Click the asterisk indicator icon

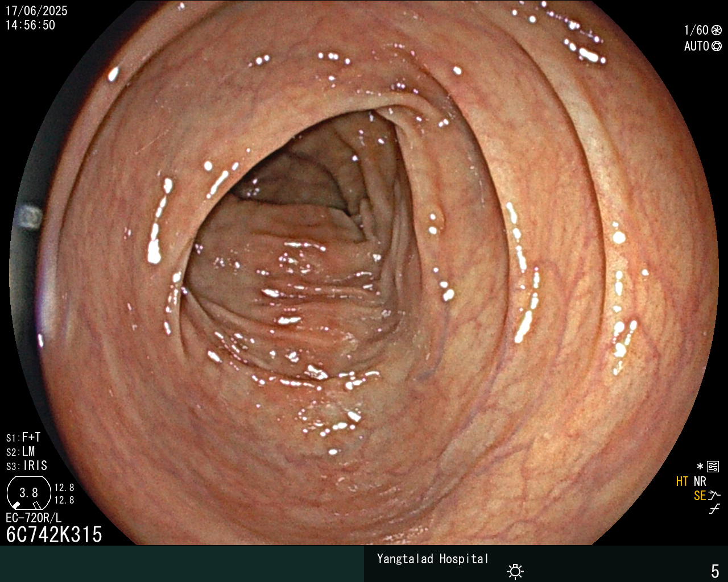click(x=700, y=467)
